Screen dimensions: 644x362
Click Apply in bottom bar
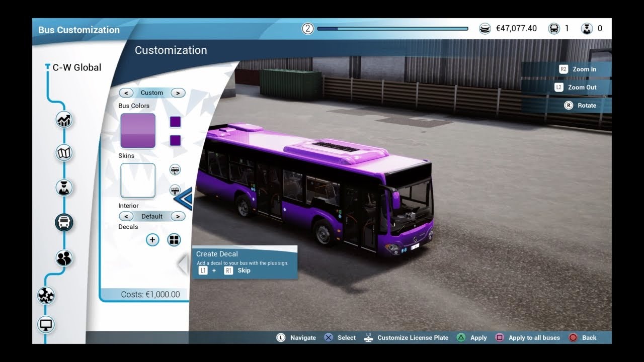click(472, 338)
